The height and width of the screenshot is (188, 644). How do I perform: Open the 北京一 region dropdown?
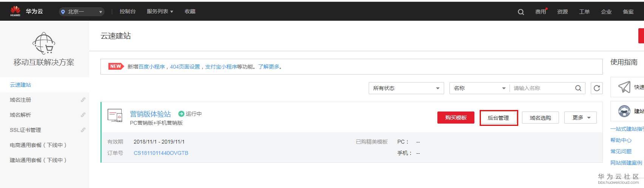click(82, 12)
